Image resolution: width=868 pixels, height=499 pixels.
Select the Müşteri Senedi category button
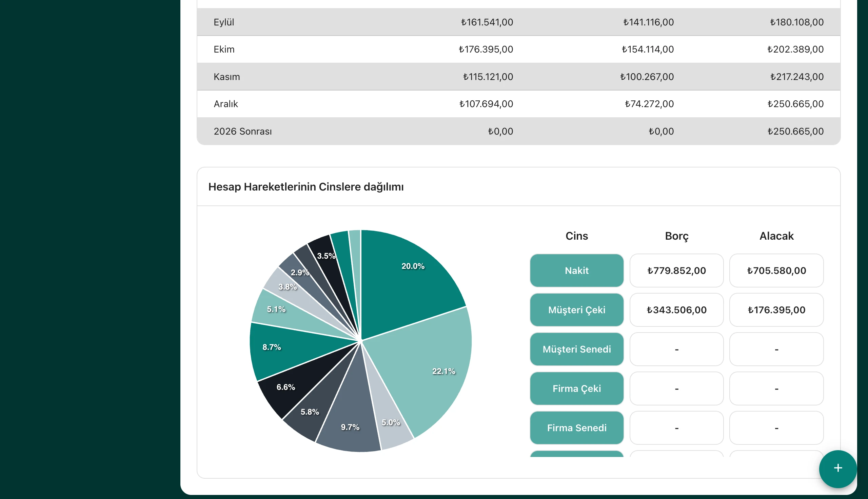(576, 349)
